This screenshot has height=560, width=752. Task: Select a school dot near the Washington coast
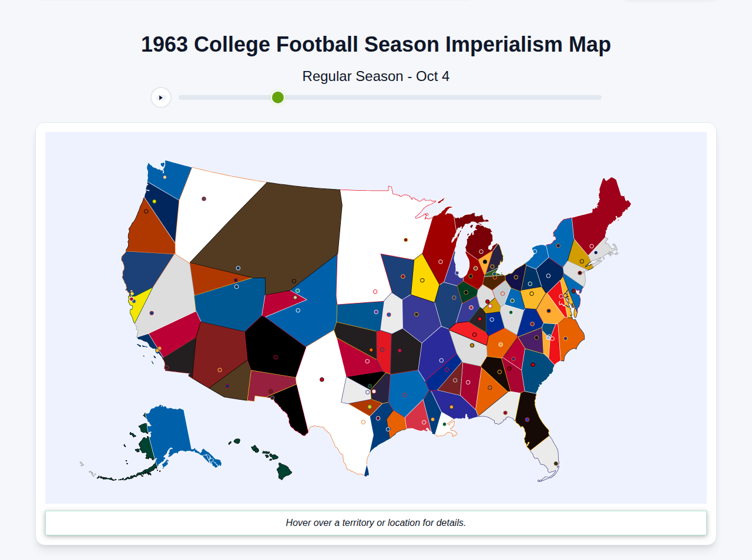[165, 177]
